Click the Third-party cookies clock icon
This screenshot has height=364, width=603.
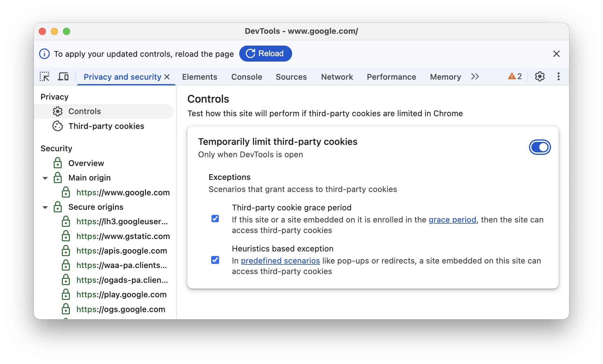click(57, 126)
